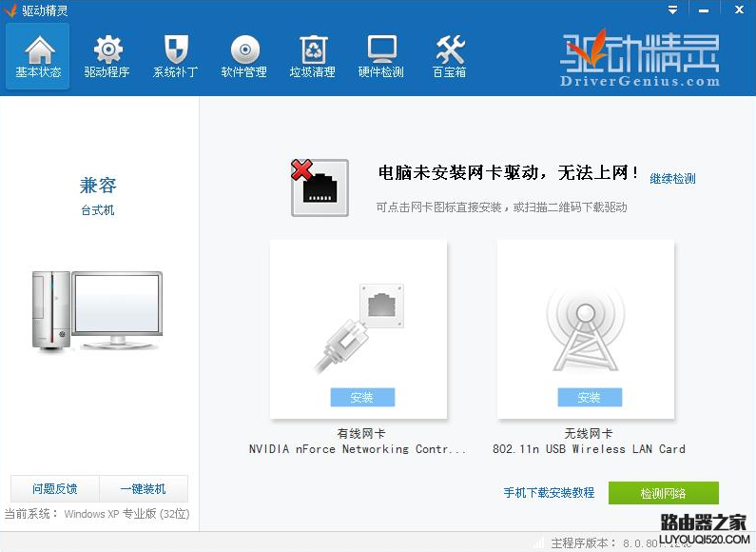Click the 兼容 brand label
Viewport: 756px width, 552px height.
(x=98, y=186)
